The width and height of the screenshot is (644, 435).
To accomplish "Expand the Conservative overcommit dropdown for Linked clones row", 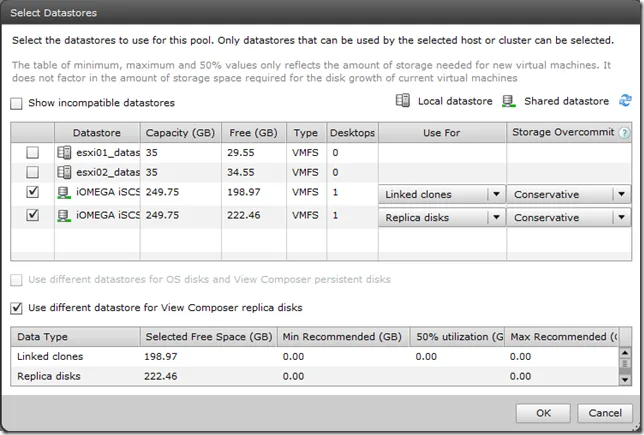I will coord(569,194).
